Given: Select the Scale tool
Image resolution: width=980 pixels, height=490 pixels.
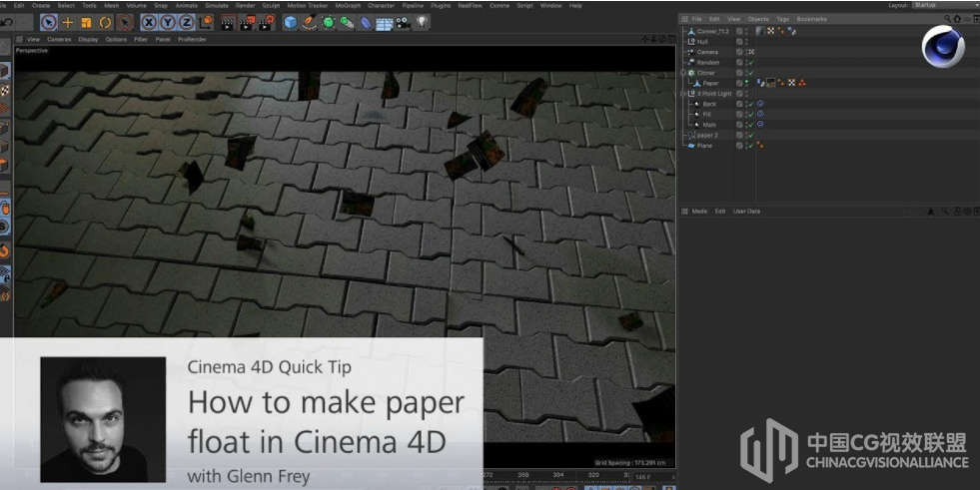Looking at the screenshot, I should click(86, 23).
